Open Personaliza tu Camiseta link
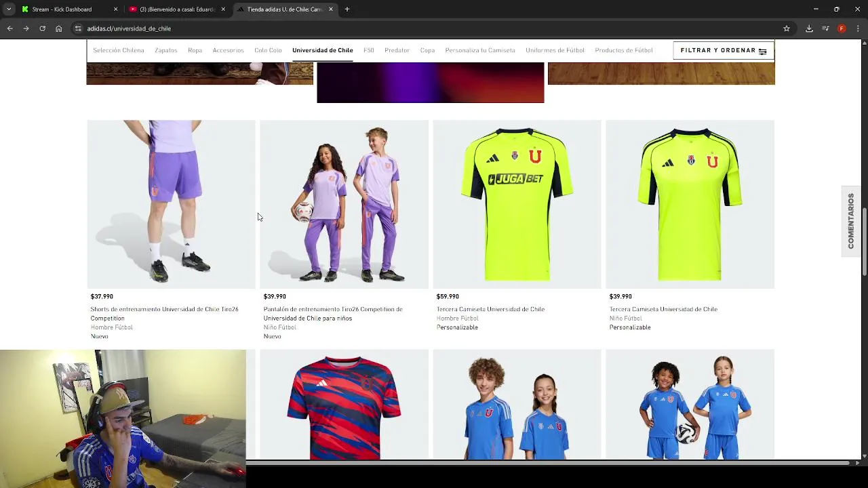This screenshot has height=488, width=868. pos(480,50)
